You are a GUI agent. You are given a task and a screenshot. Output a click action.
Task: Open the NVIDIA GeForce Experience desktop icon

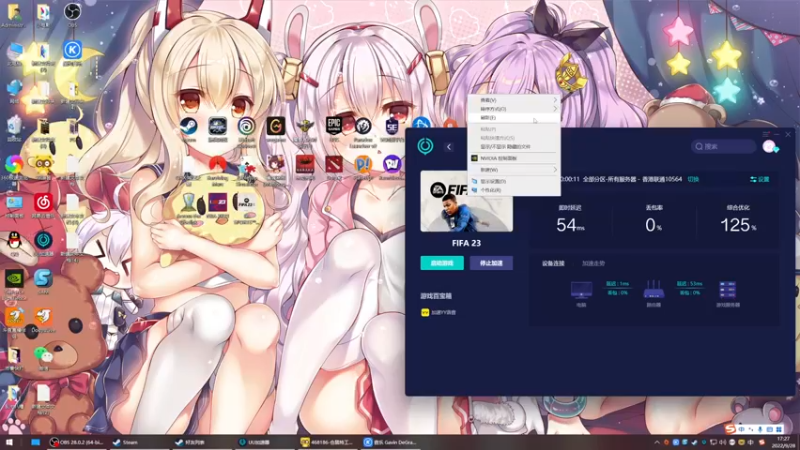click(x=14, y=279)
